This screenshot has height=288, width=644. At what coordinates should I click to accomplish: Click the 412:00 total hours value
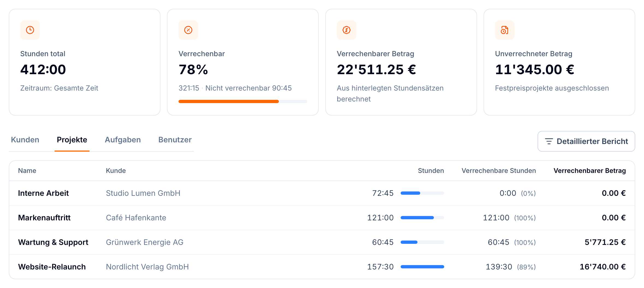point(43,70)
